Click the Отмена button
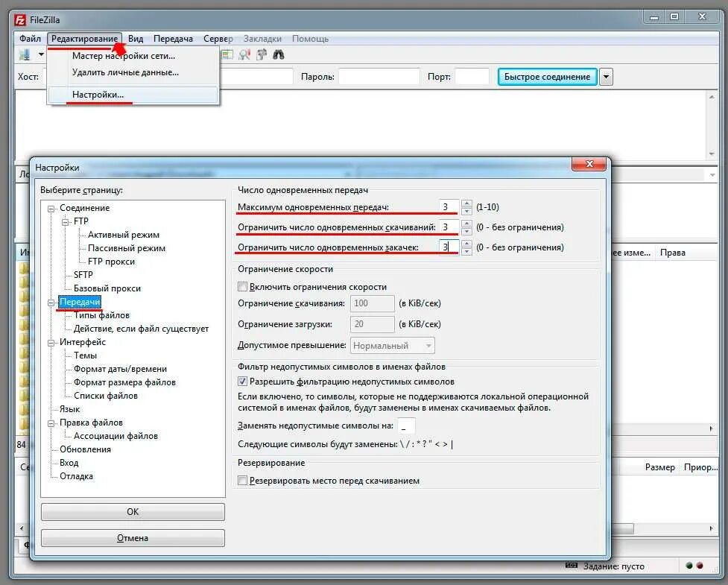The height and width of the screenshot is (585, 728). point(133,537)
